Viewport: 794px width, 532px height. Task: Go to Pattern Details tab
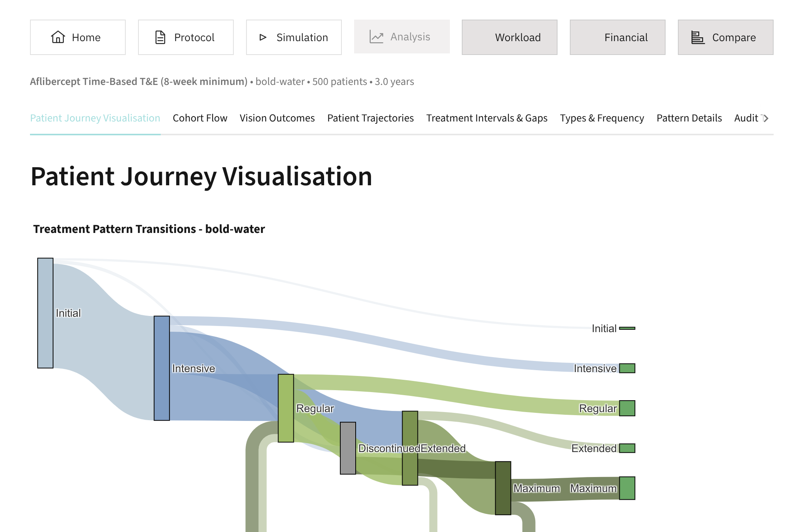689,118
